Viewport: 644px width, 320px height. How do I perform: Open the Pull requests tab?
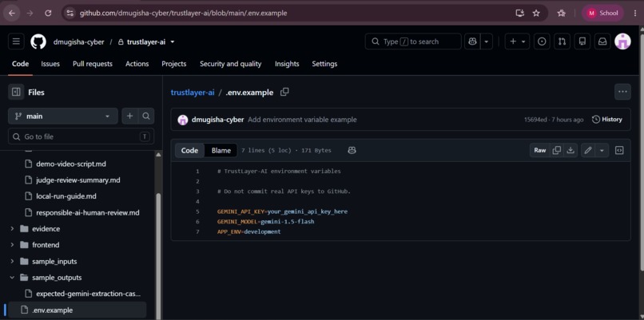[x=93, y=64]
